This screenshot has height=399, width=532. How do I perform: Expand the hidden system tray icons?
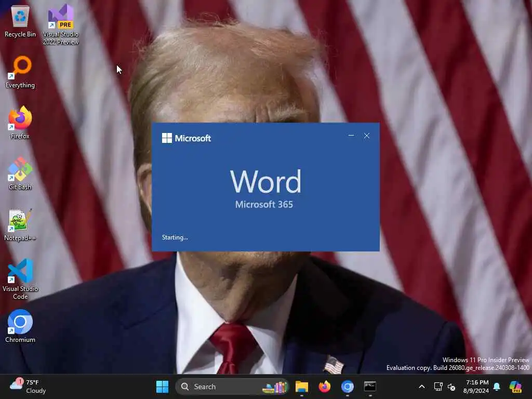tap(422, 387)
